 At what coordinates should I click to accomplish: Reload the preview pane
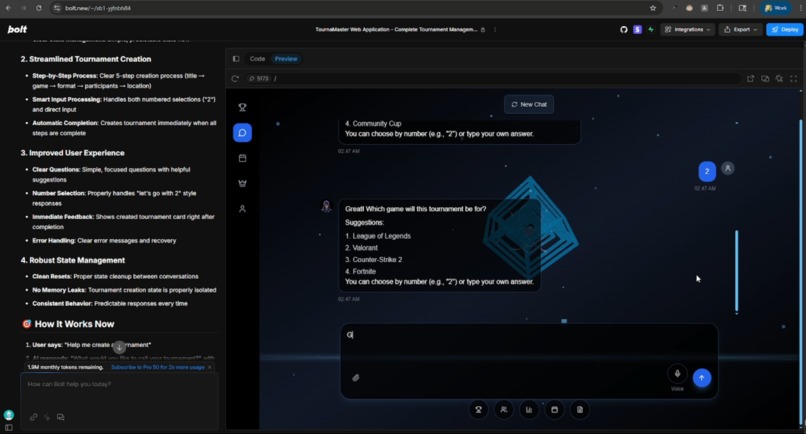[235, 79]
